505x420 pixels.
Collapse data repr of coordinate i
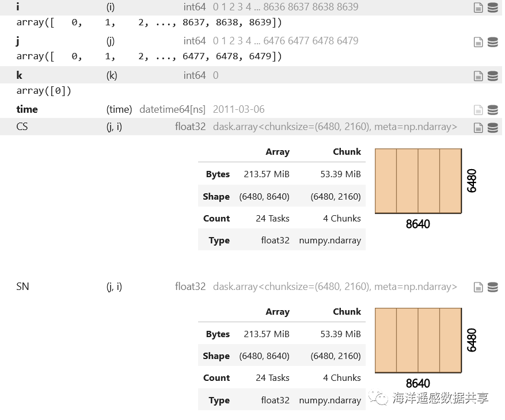[x=492, y=7]
